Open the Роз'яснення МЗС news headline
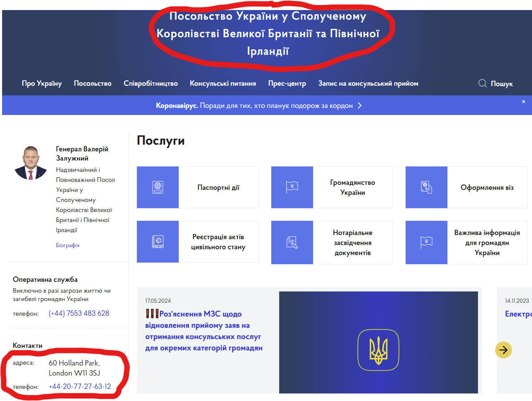 (x=204, y=331)
